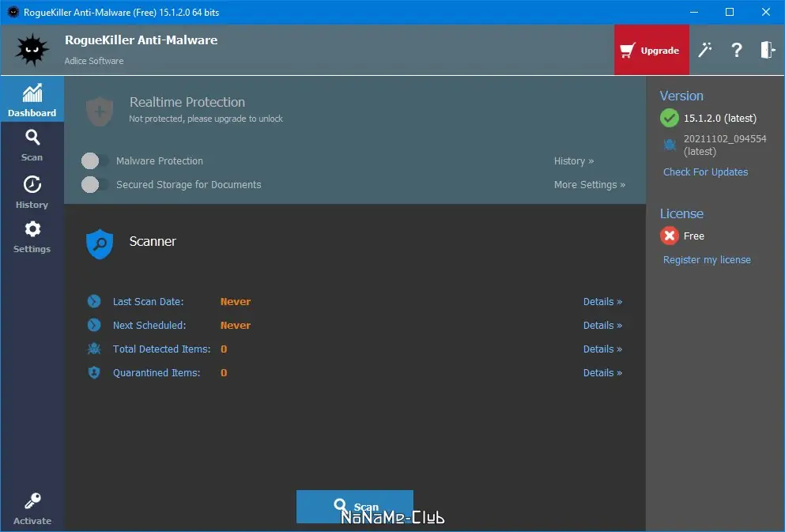Image resolution: width=785 pixels, height=532 pixels.
Task: Click the Check For Updates link
Action: click(x=705, y=172)
